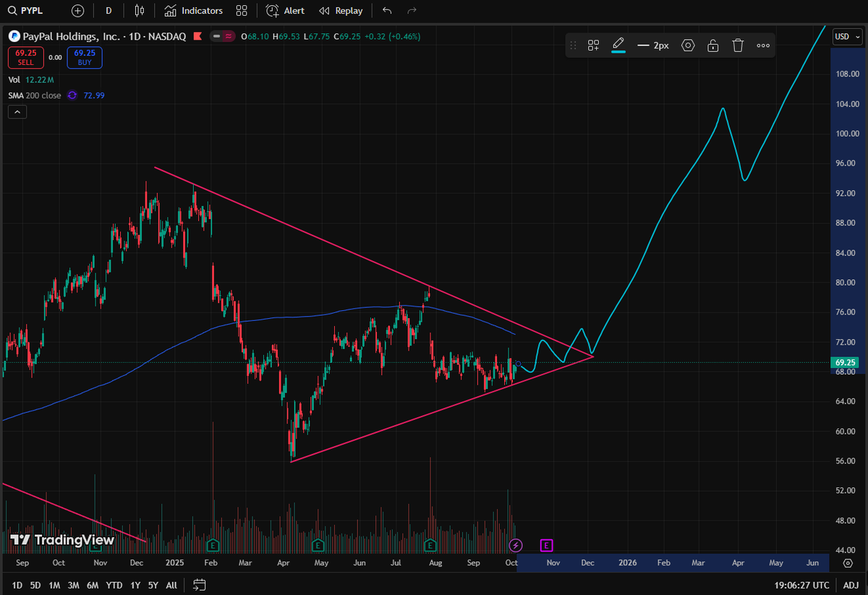Image resolution: width=868 pixels, height=595 pixels.
Task: Open the D interval selector
Action: click(109, 11)
